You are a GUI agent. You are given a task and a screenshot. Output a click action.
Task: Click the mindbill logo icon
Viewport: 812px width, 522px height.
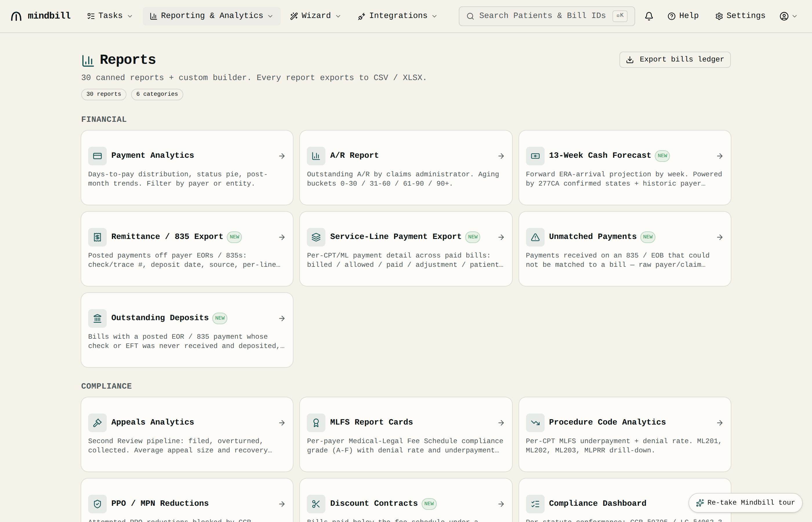pos(16,16)
